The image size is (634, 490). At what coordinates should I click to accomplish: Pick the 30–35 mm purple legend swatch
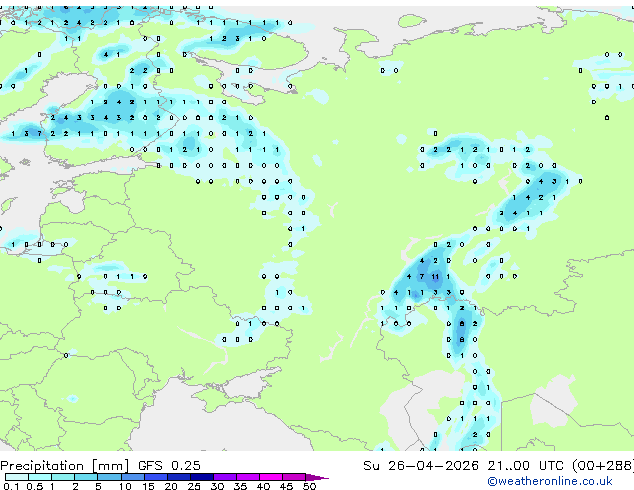tap(225, 477)
